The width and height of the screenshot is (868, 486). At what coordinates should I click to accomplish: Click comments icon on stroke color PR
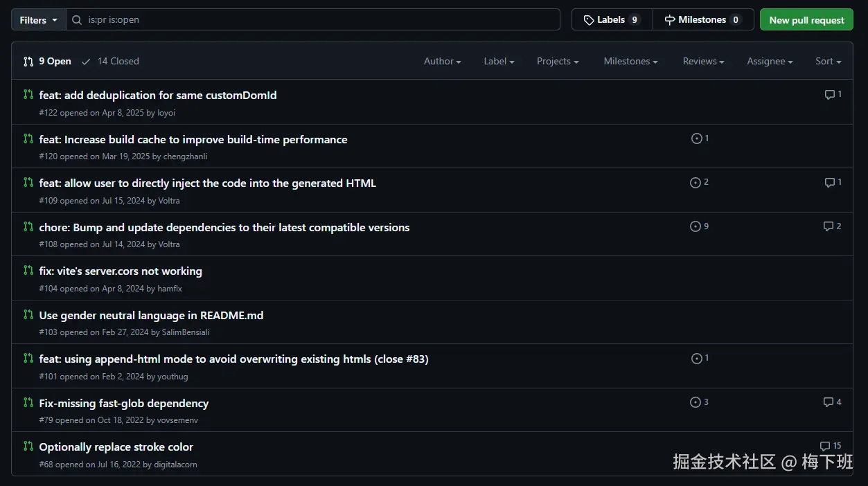tap(825, 447)
